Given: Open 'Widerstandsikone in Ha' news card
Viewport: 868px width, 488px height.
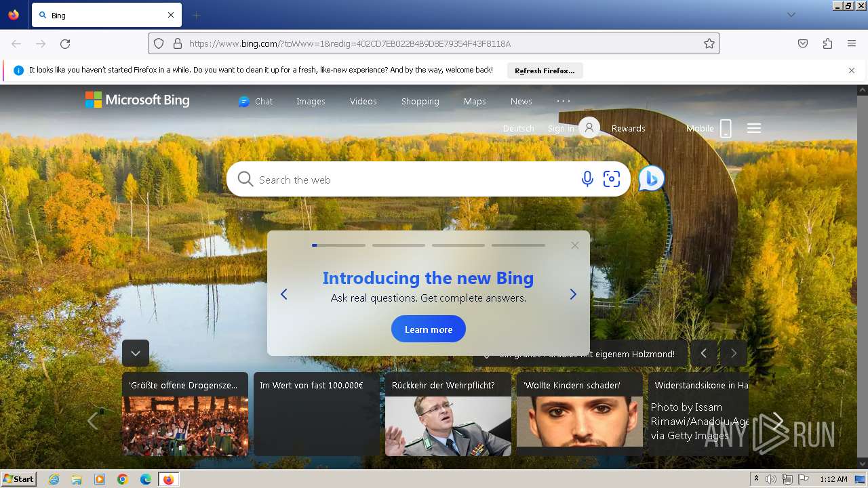Looking at the screenshot, I should (698, 413).
